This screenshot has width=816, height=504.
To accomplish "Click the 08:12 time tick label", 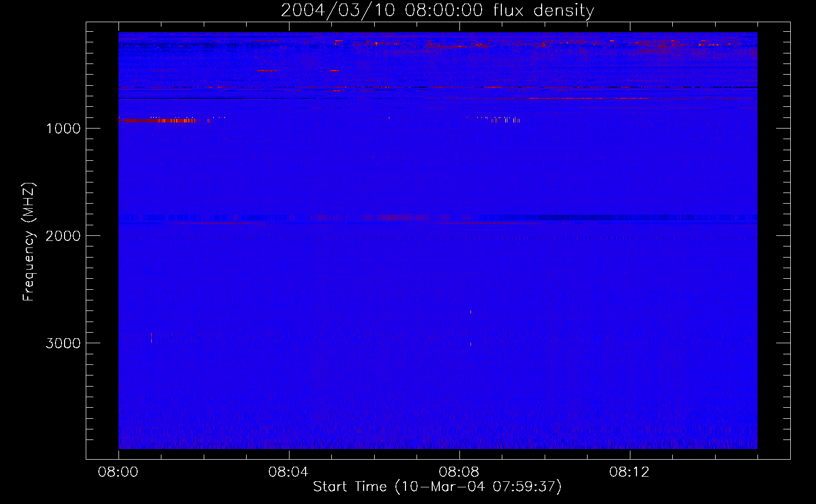I will pyautogui.click(x=630, y=472).
